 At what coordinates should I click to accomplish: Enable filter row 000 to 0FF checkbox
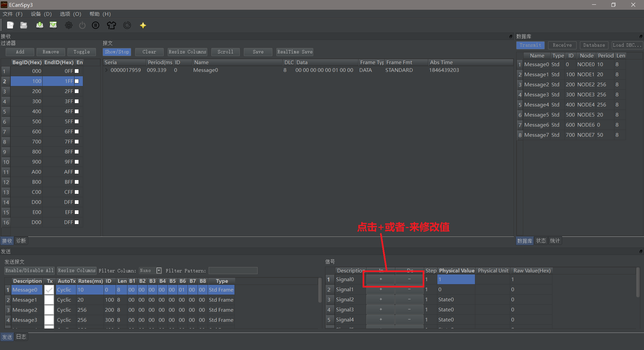[76, 71]
